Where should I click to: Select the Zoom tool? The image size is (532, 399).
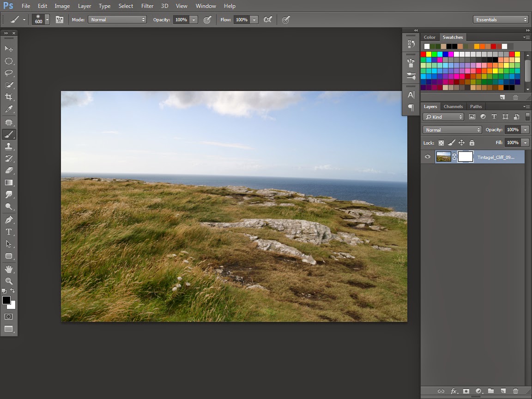coord(8,281)
